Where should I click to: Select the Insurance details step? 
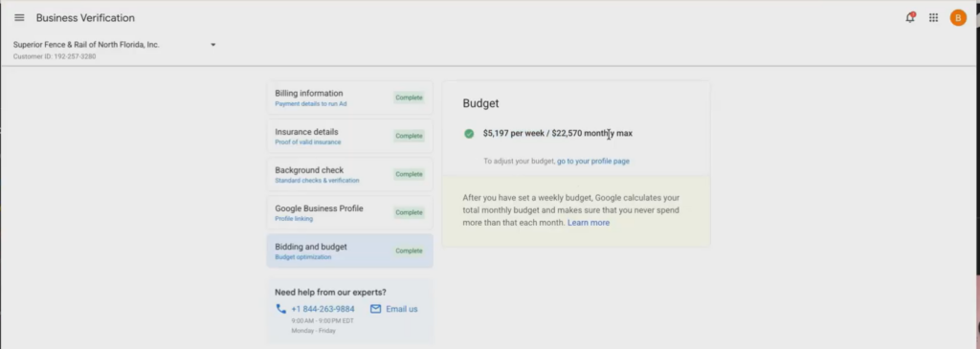(350, 136)
